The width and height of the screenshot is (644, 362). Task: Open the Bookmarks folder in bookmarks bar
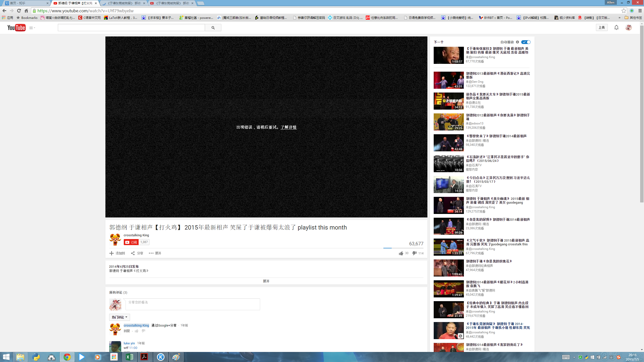[27, 18]
